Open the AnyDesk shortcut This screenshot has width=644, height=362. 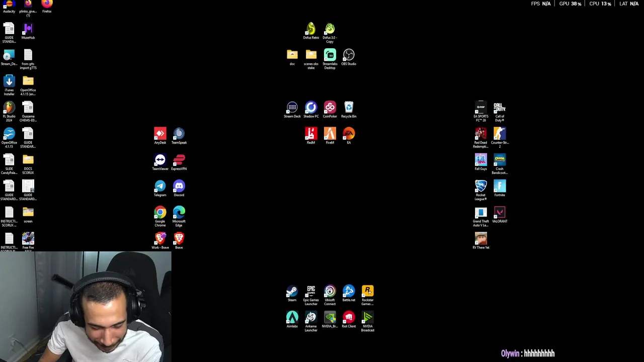pyautogui.click(x=160, y=136)
